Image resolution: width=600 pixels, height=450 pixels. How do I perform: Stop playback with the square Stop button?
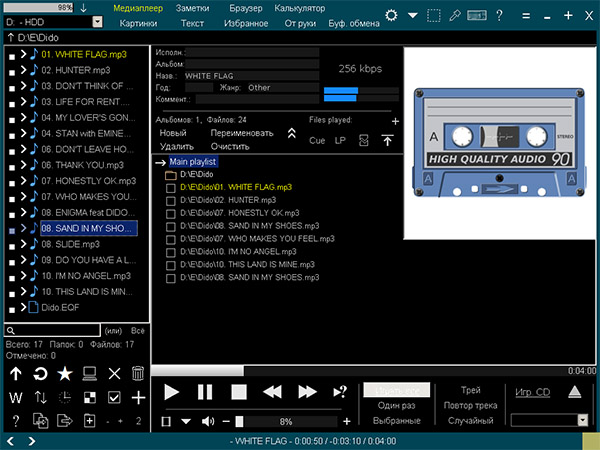(239, 393)
